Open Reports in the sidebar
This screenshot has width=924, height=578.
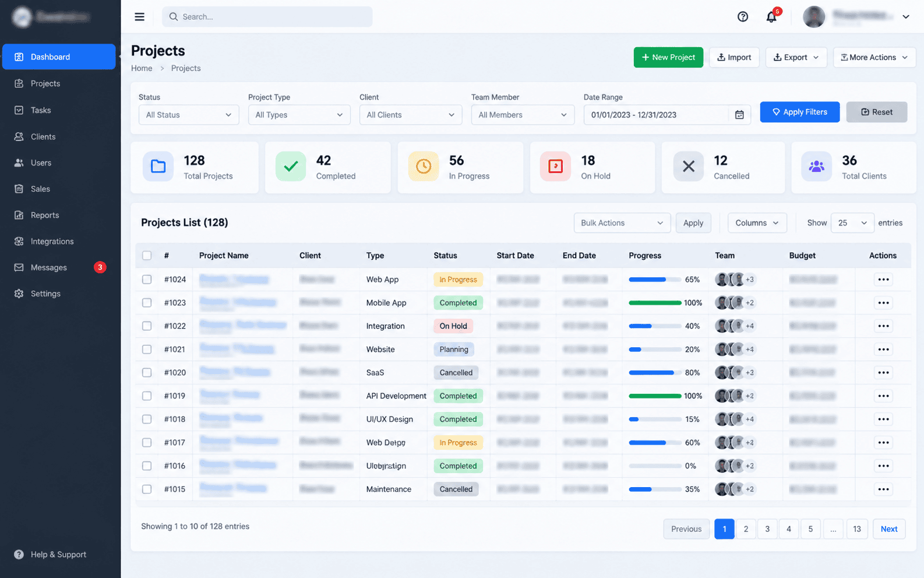pyautogui.click(x=59, y=215)
